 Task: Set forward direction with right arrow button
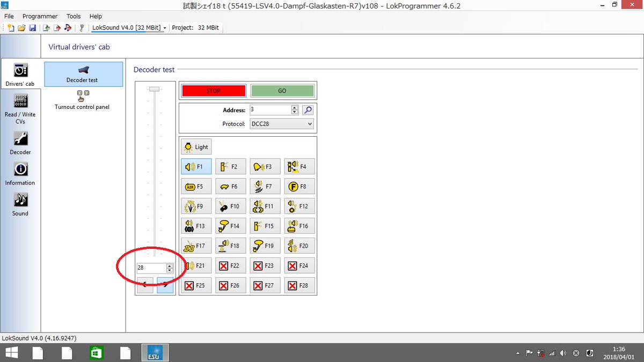pos(165,285)
